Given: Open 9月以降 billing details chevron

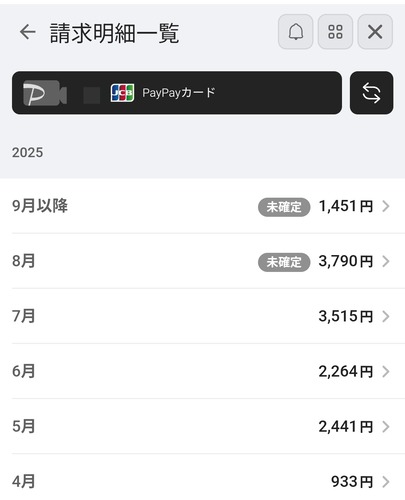Looking at the screenshot, I should (386, 206).
